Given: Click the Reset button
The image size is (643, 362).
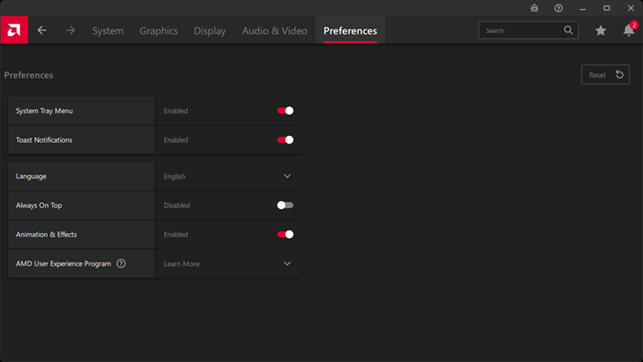Looking at the screenshot, I should [605, 75].
